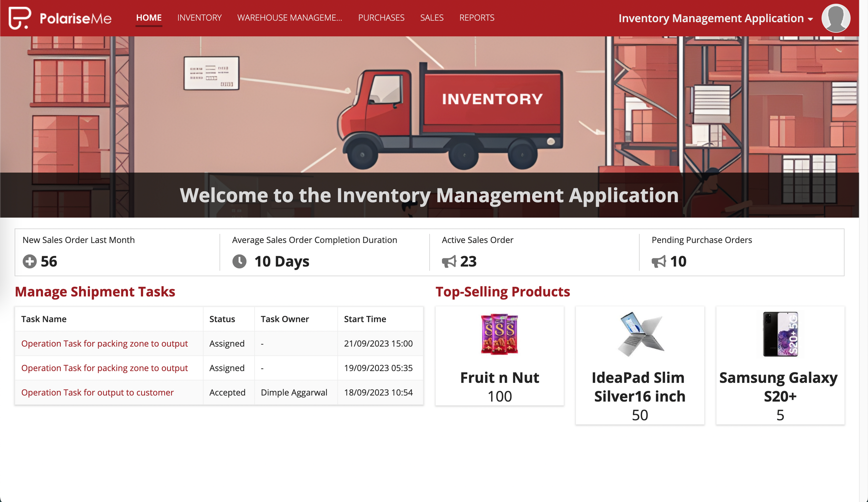
Task: Click the Top-Selling Products heading
Action: (x=503, y=292)
